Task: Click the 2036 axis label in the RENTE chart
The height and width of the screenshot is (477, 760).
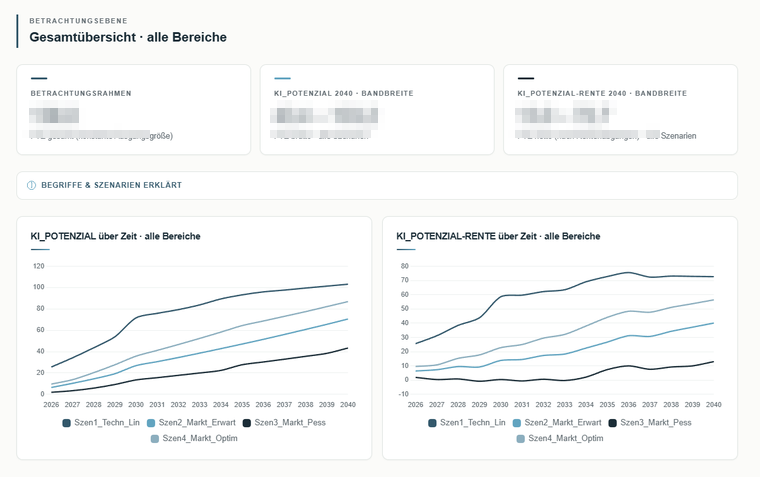Action: pyautogui.click(x=628, y=404)
